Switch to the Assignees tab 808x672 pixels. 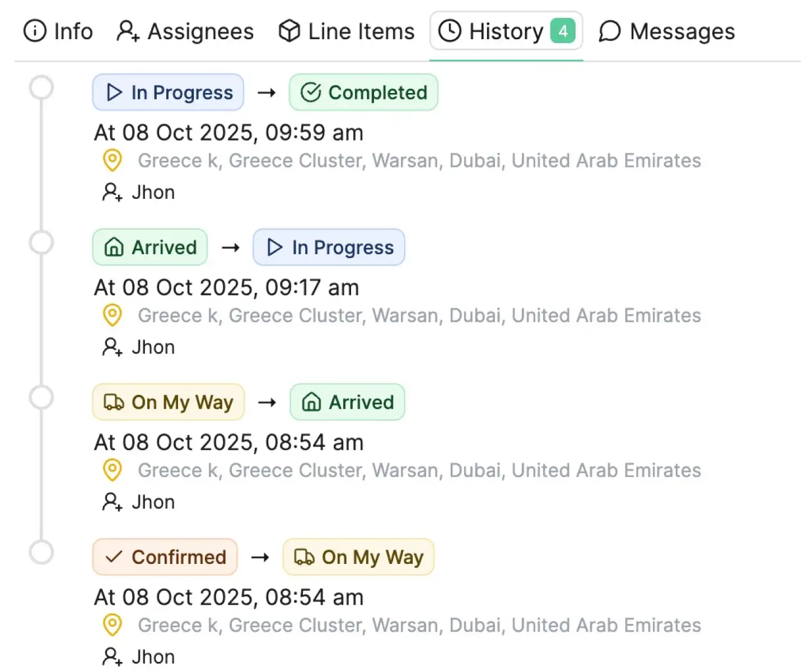coord(185,31)
